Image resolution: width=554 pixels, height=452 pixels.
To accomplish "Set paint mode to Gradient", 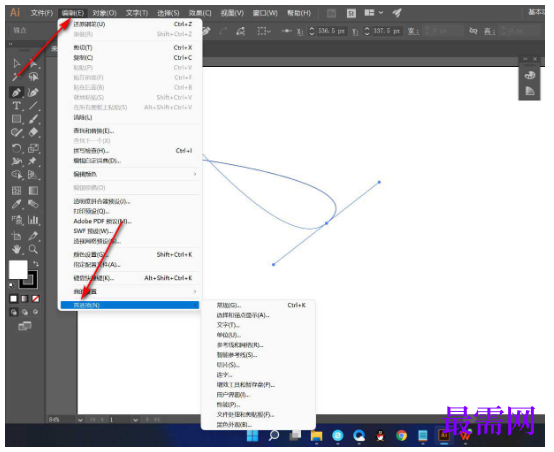I will [24, 299].
